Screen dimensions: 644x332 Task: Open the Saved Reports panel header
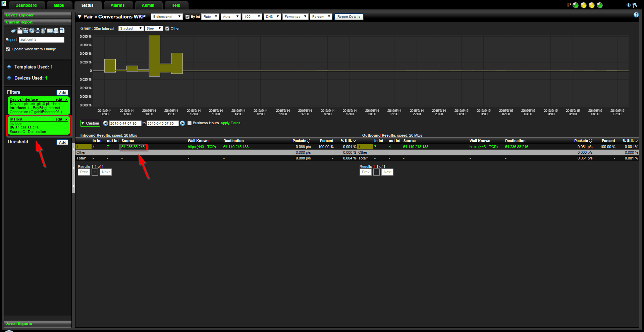click(38, 324)
